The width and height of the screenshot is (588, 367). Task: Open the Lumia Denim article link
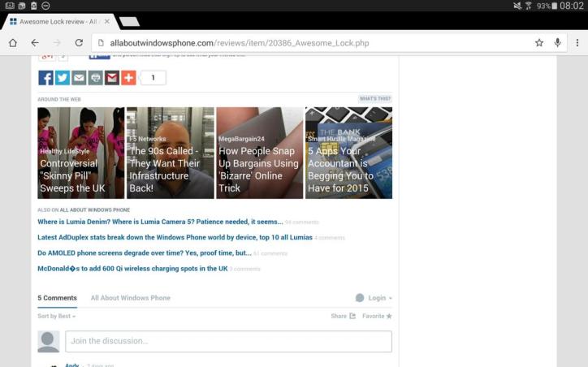(x=160, y=222)
